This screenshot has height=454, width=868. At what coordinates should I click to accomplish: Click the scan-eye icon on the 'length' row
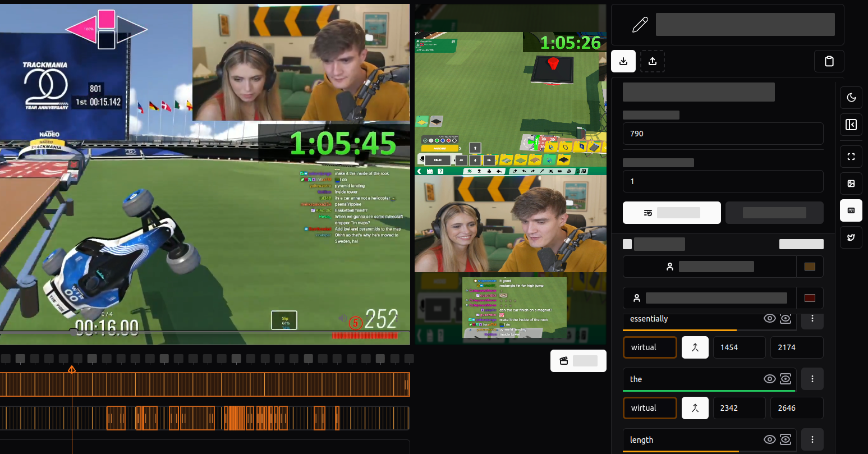click(786, 439)
